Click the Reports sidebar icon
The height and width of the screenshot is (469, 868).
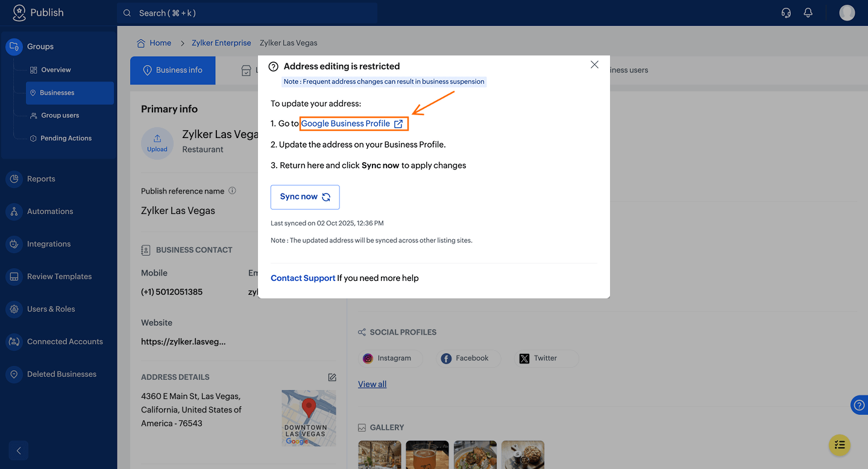(14, 179)
